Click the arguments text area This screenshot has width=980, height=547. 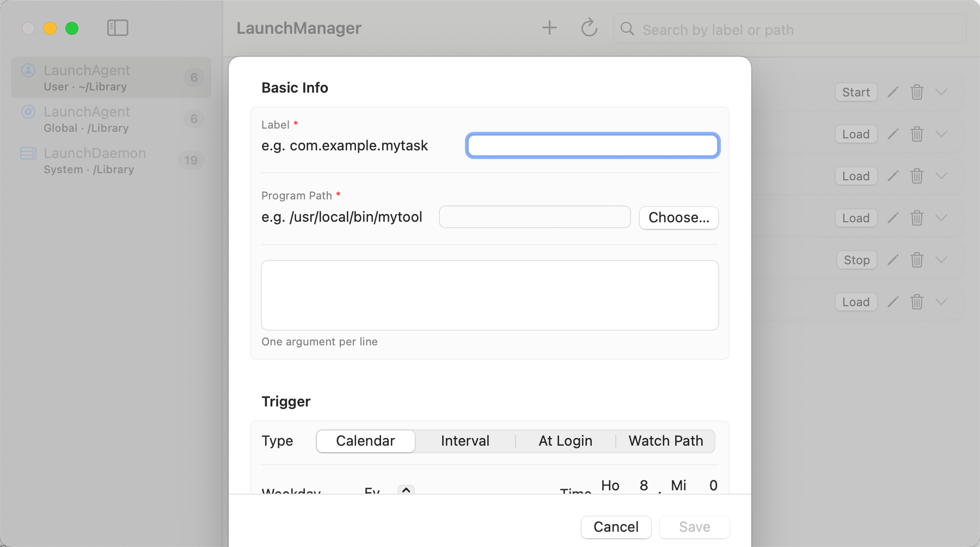tap(490, 295)
